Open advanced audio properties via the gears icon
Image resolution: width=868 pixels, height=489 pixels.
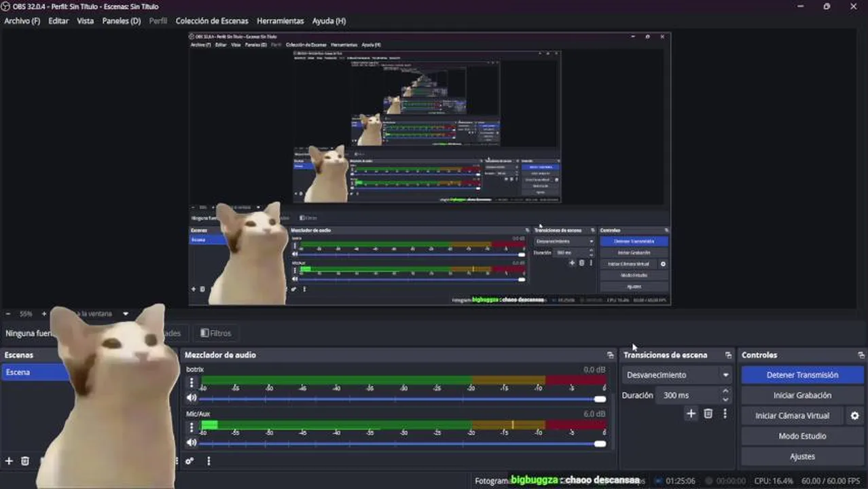click(x=189, y=461)
